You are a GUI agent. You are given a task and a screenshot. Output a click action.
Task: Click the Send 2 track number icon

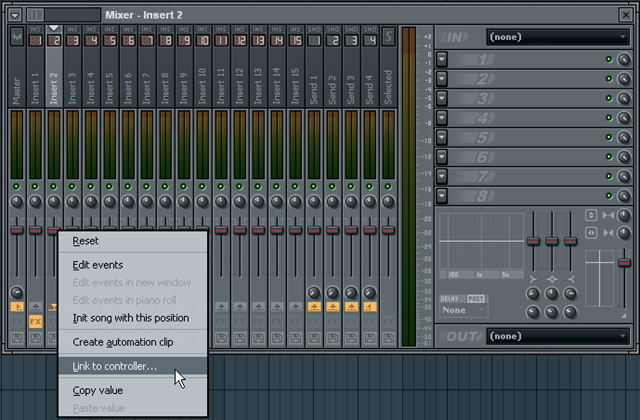(332, 39)
